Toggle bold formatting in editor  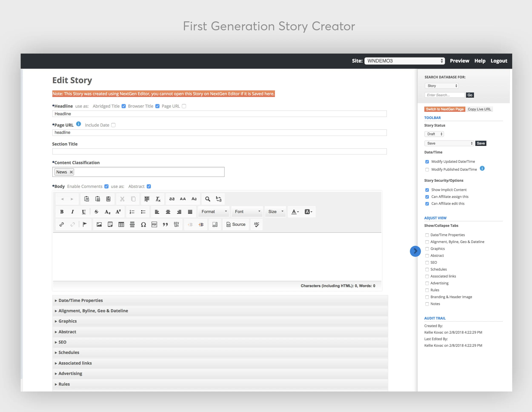(62, 212)
